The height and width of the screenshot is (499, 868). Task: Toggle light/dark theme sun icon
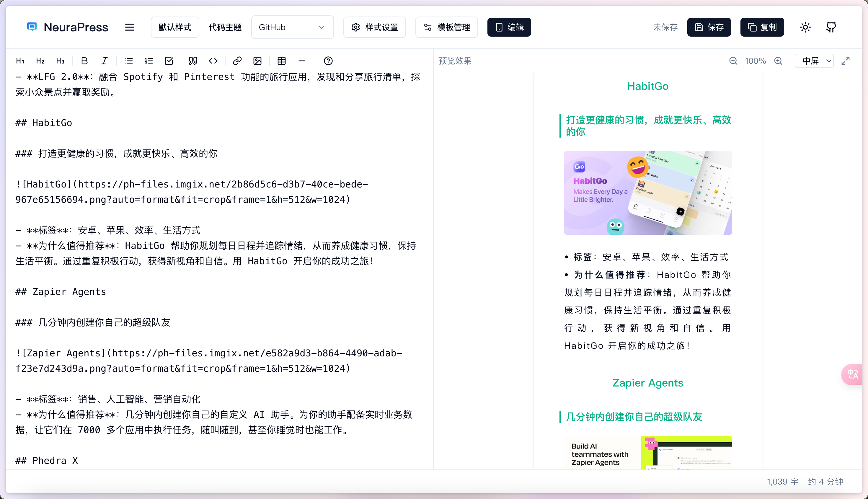point(805,27)
